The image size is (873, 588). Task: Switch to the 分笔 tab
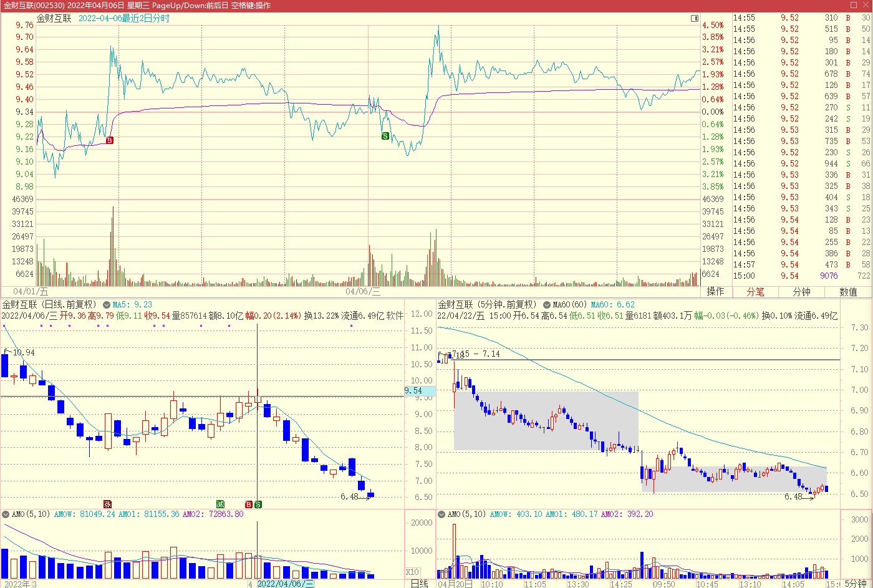[x=755, y=291]
